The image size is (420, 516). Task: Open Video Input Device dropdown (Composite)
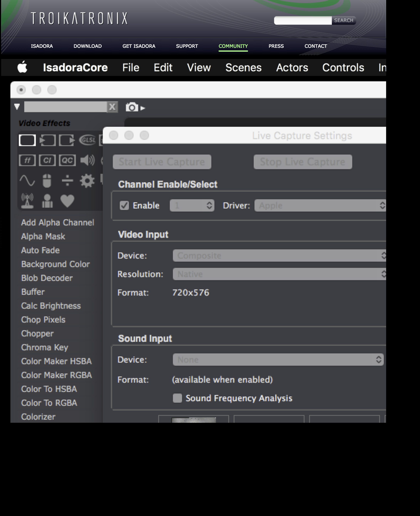(x=279, y=255)
